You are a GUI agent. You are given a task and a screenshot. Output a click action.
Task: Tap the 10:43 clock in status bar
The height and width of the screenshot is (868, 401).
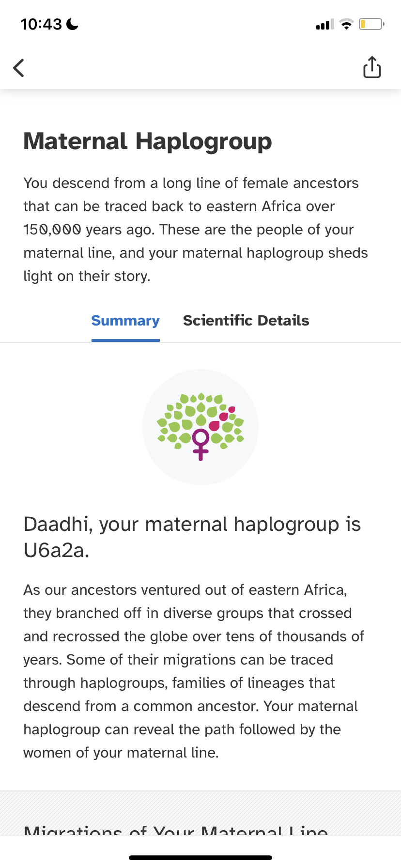click(42, 24)
